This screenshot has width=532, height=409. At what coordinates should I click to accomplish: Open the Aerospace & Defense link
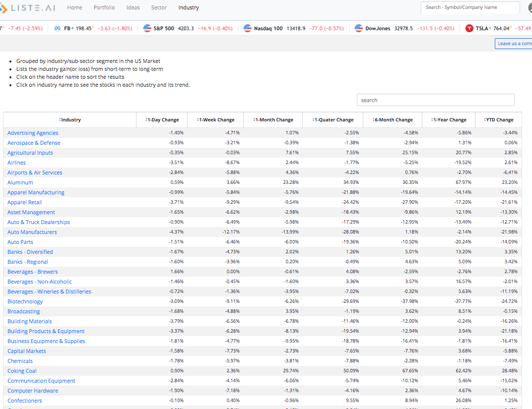pyautogui.click(x=34, y=143)
